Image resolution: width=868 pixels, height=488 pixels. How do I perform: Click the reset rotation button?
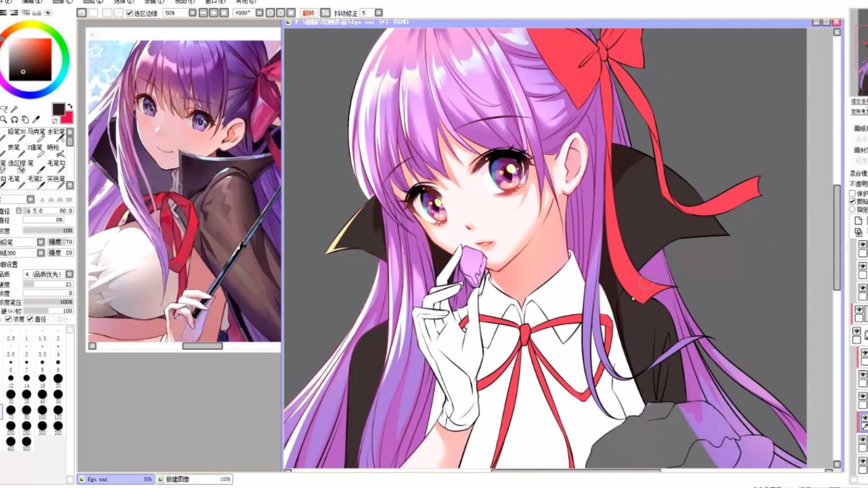291,13
